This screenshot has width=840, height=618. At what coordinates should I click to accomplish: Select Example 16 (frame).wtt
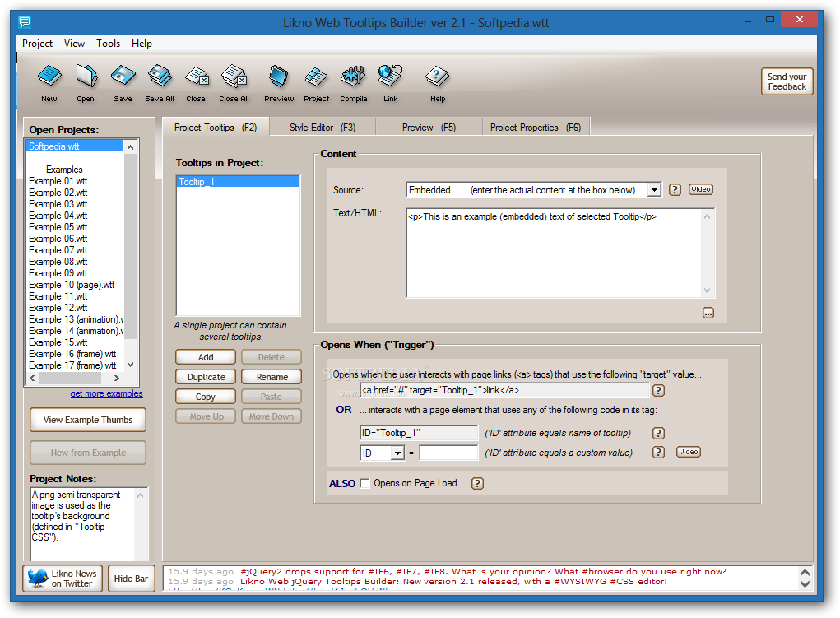pyautogui.click(x=72, y=354)
